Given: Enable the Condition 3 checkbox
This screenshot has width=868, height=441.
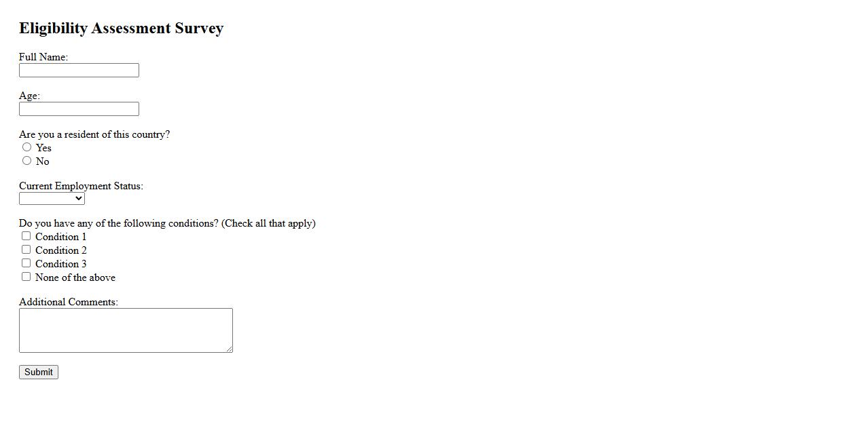Looking at the screenshot, I should [26, 263].
